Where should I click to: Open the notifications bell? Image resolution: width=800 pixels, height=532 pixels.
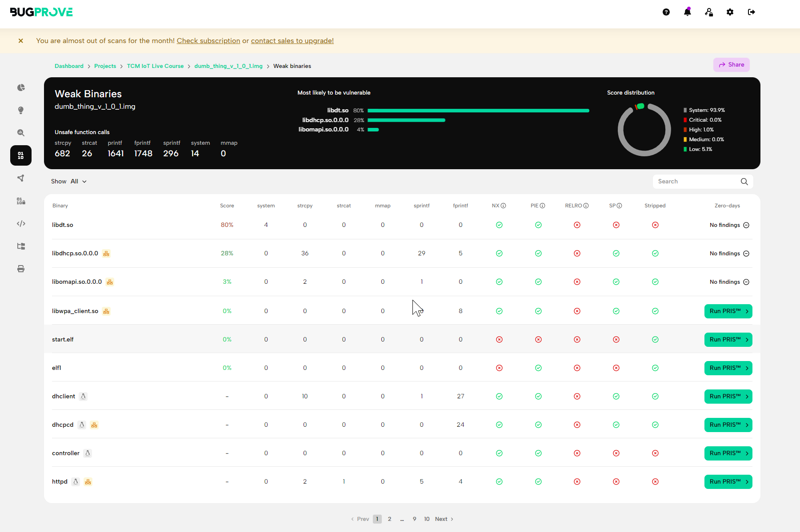click(687, 12)
